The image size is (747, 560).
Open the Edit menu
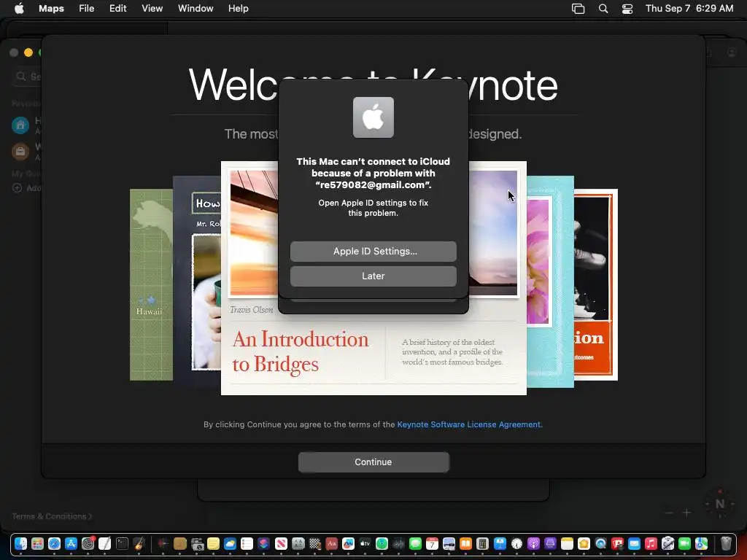[117, 8]
